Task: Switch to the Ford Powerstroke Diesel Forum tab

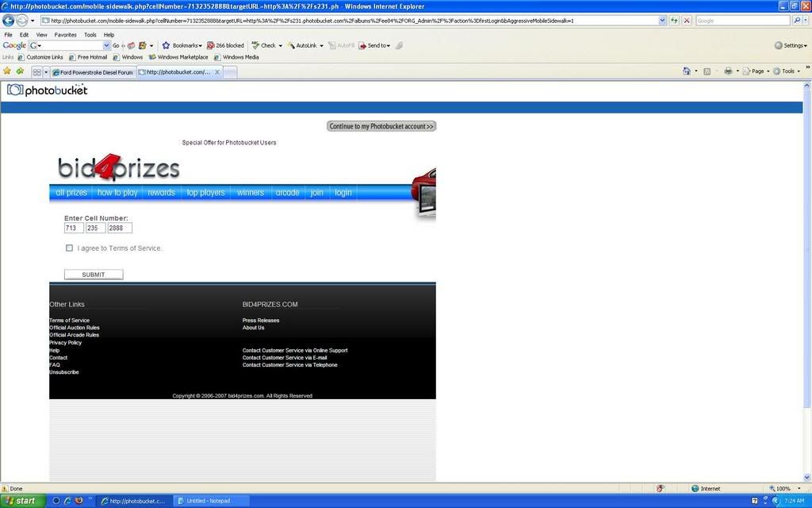Action: tap(94, 72)
